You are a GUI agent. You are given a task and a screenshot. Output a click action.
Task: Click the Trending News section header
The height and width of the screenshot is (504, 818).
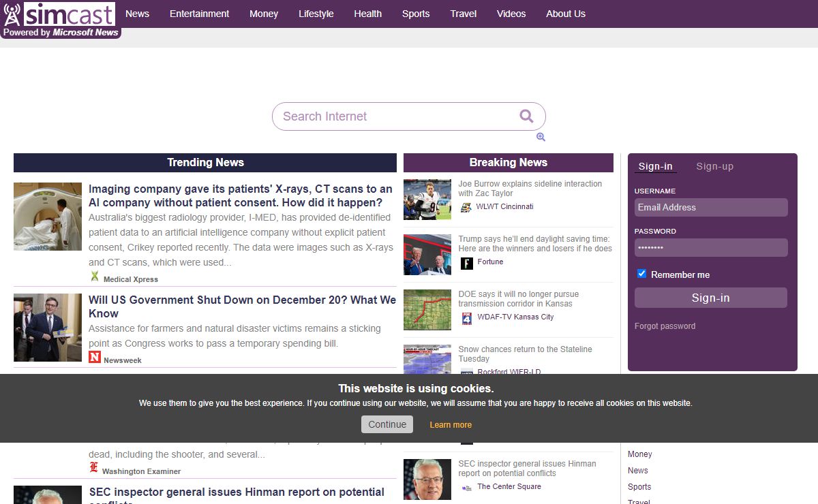(205, 163)
